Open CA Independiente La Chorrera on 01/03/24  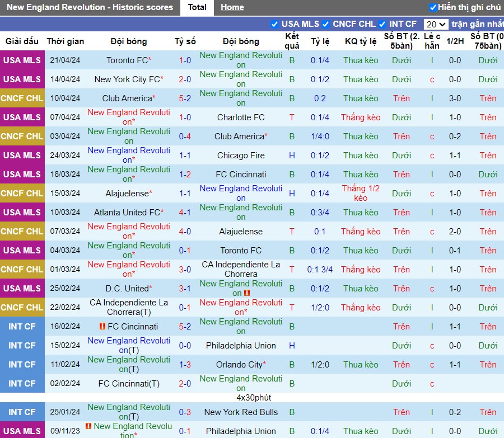[241, 269]
